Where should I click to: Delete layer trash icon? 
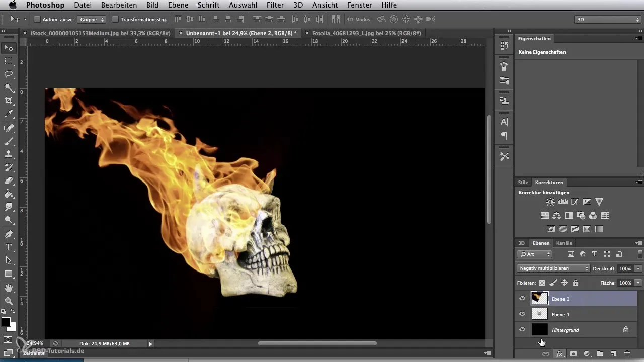pos(627,354)
